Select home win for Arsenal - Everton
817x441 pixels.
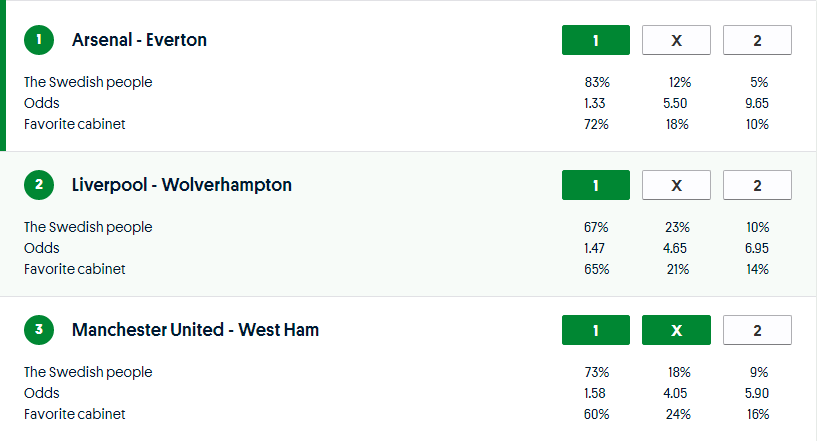[x=596, y=41]
